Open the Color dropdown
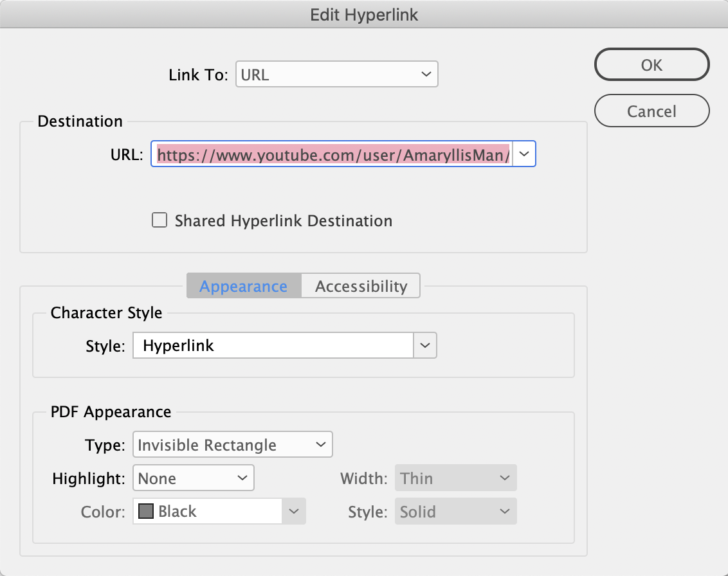The height and width of the screenshot is (576, 728). [294, 511]
